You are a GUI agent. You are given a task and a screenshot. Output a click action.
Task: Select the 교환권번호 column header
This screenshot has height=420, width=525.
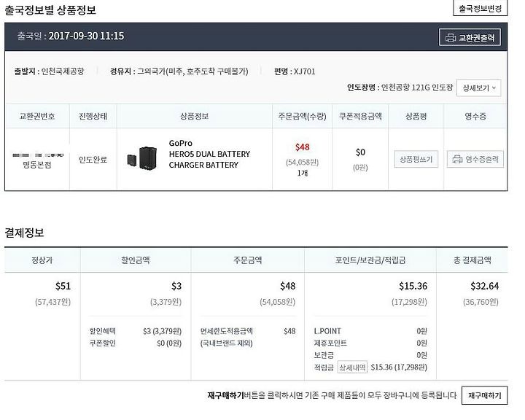[x=37, y=116]
